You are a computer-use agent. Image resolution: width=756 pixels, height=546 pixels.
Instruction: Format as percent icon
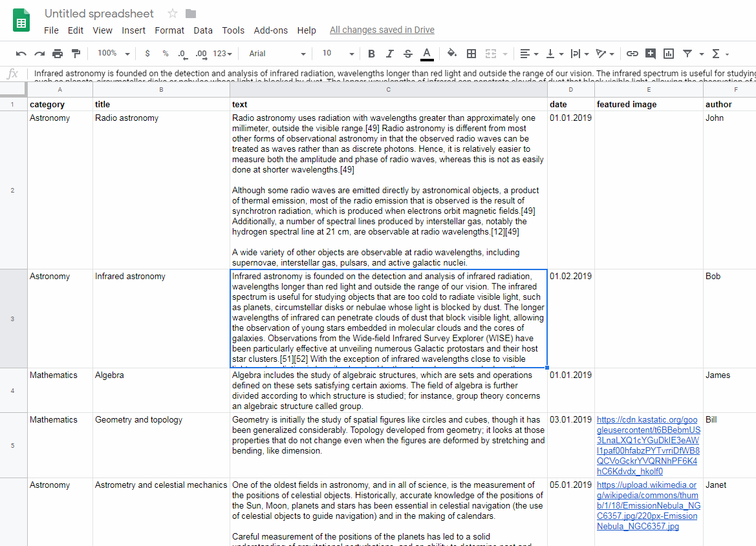pos(166,54)
